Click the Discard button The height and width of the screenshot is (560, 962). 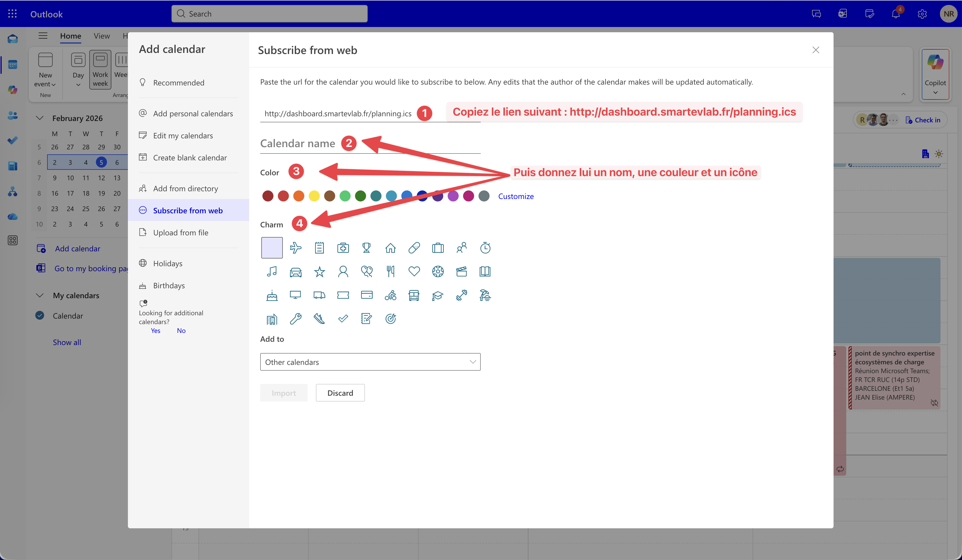click(x=340, y=393)
